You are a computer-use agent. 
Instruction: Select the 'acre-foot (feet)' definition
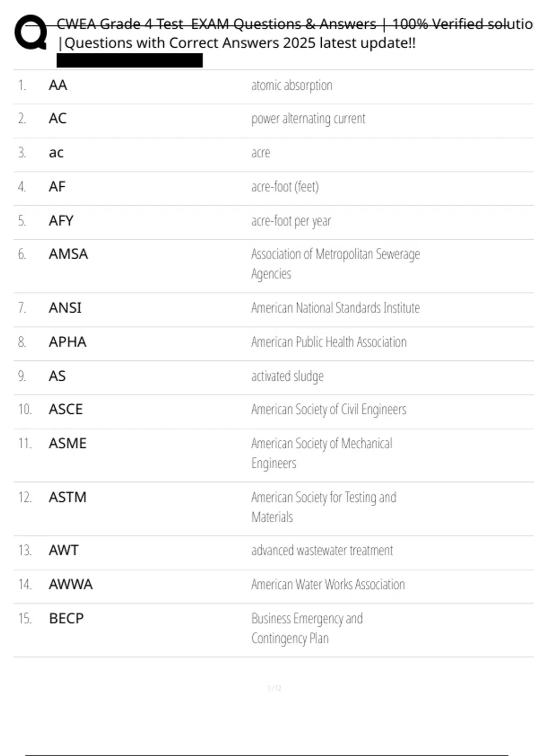285,187
